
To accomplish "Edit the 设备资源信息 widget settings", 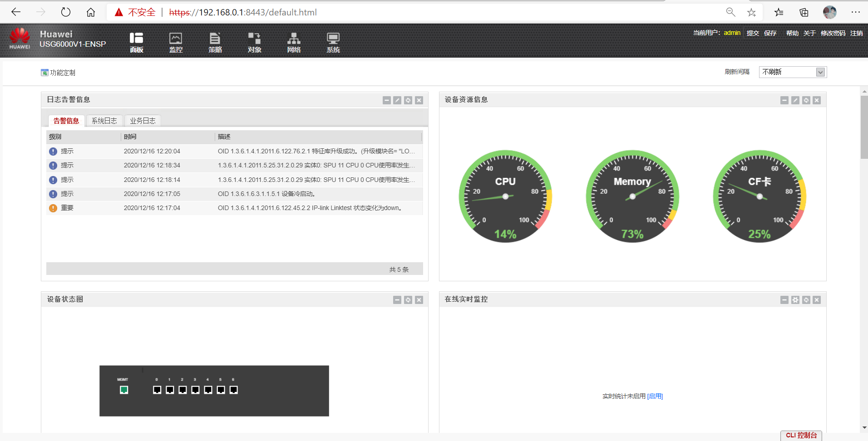I will click(x=796, y=100).
